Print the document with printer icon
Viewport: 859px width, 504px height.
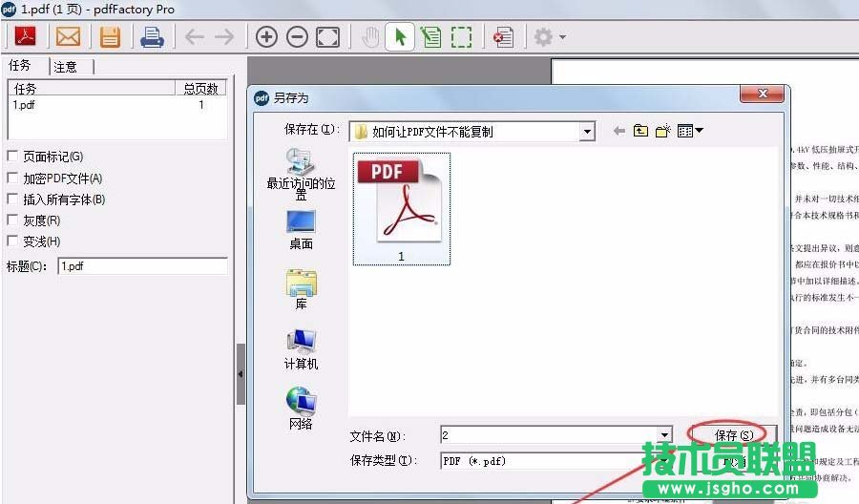coord(152,37)
